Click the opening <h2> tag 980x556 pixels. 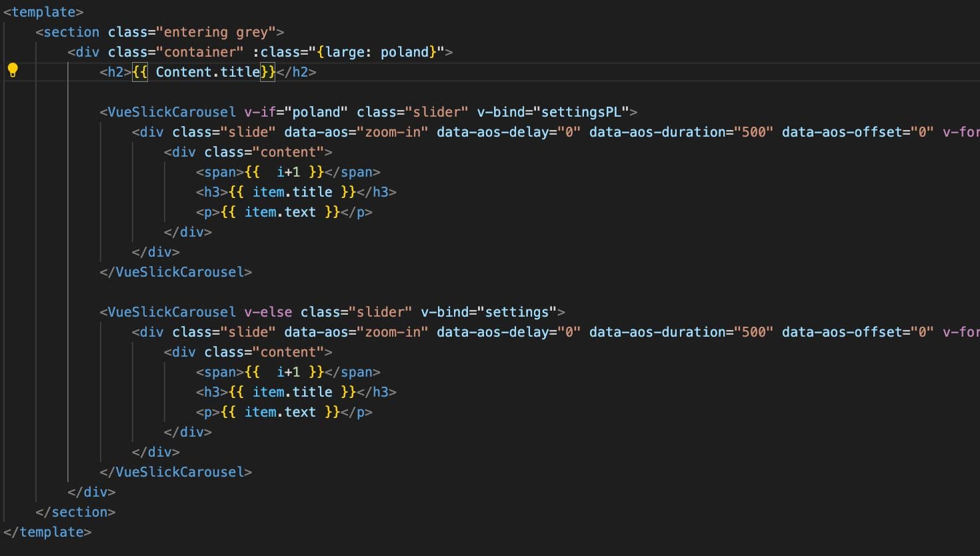coord(115,72)
